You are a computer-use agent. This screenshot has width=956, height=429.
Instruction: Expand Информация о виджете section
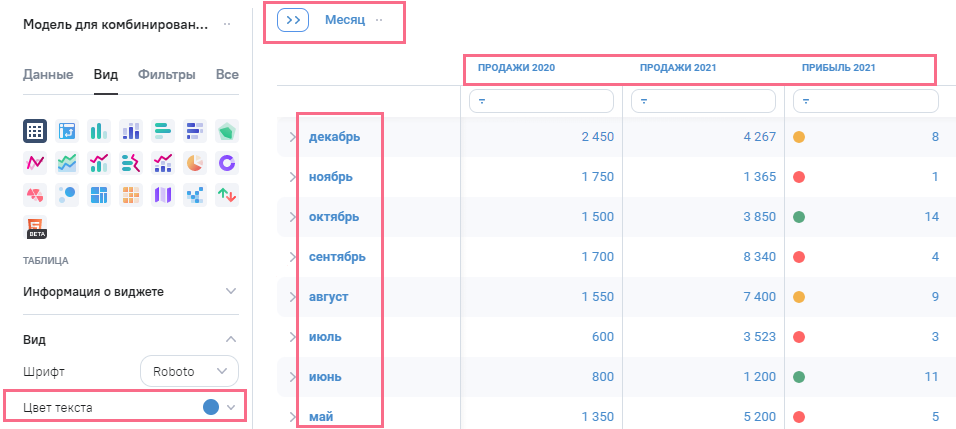[x=231, y=291]
